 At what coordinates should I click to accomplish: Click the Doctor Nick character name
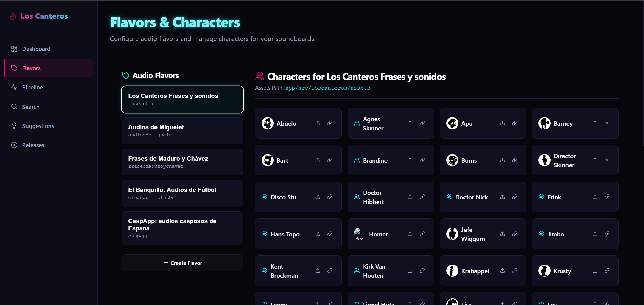click(472, 197)
